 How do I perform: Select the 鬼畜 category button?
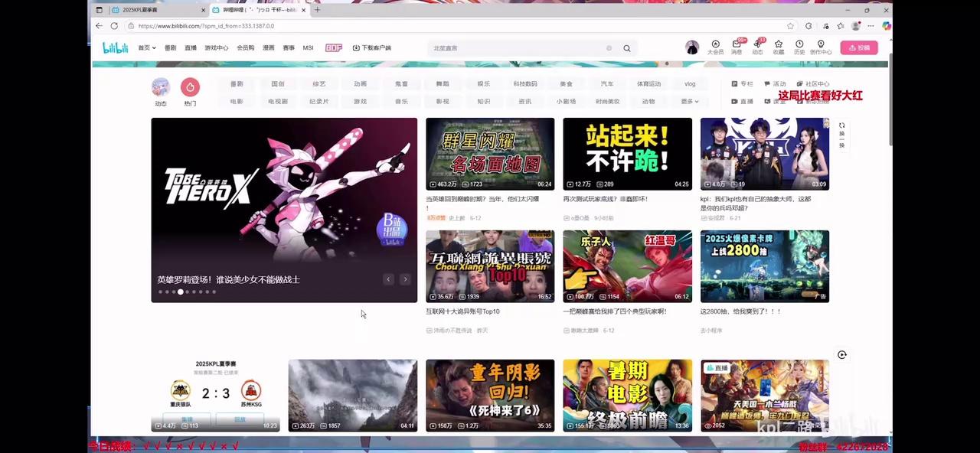coord(402,83)
